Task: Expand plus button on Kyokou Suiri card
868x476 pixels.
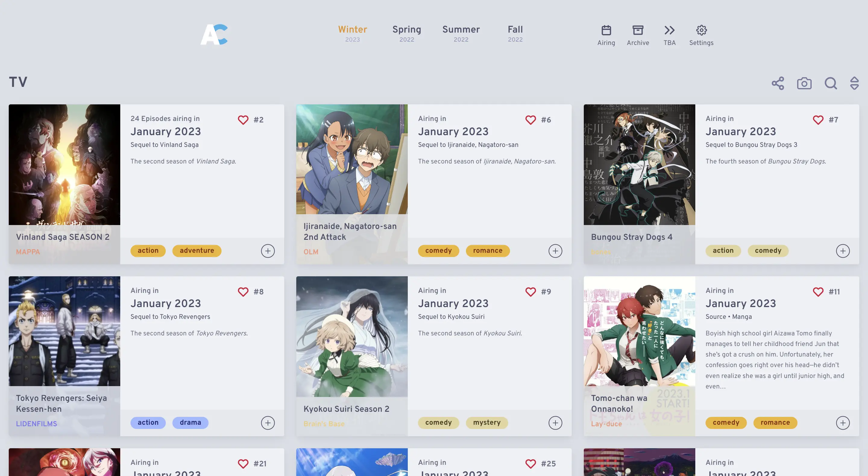Action: [x=555, y=423]
